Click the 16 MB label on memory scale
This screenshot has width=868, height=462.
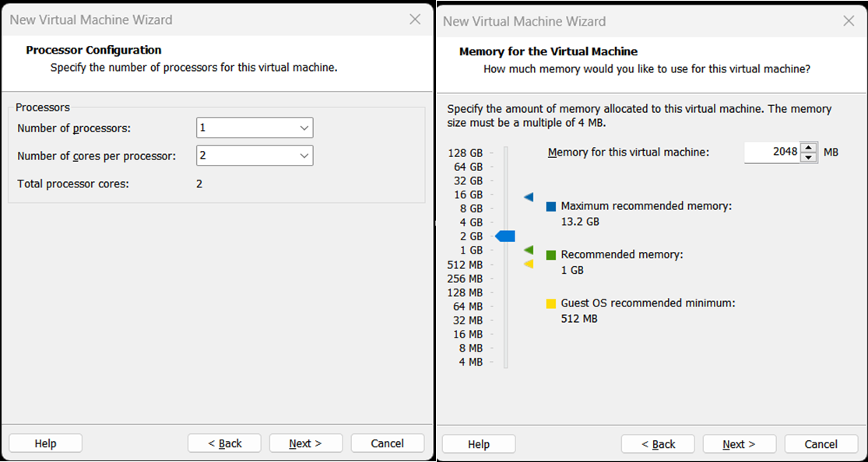coord(468,334)
